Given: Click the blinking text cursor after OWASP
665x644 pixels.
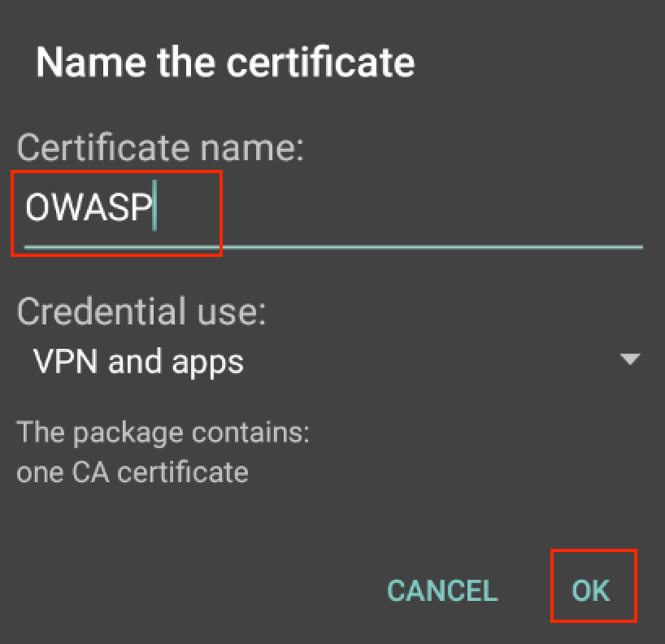Looking at the screenshot, I should [156, 209].
